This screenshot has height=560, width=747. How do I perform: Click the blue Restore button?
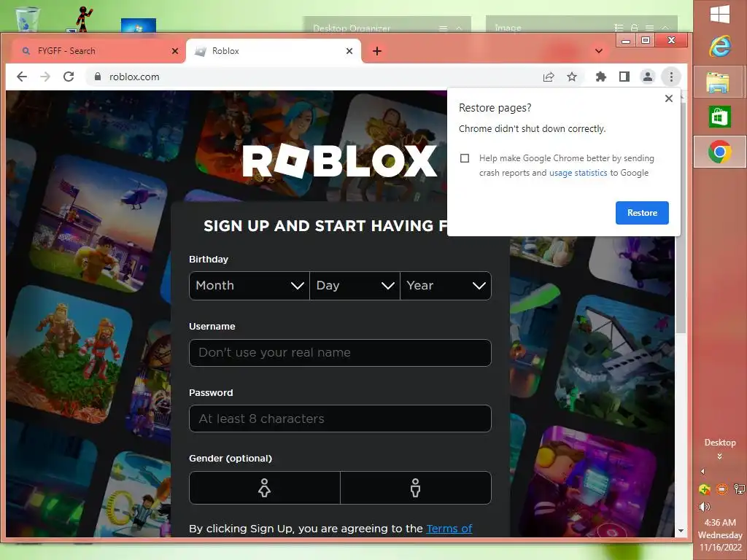642,213
